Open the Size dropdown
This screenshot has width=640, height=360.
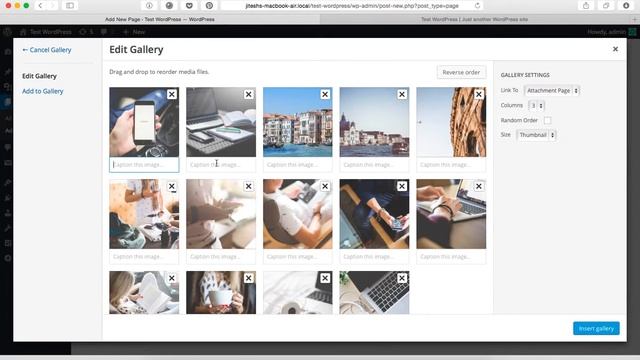point(536,135)
